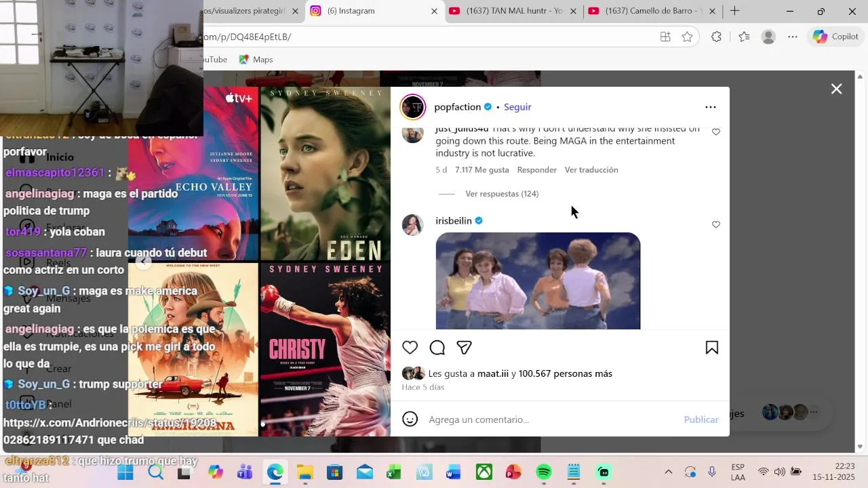Open volume speaker tray icon

tap(779, 472)
